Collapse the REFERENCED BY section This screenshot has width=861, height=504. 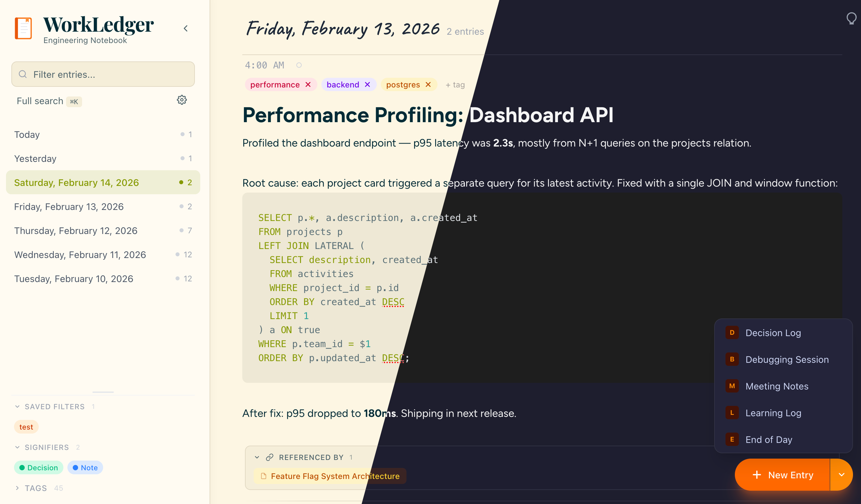click(x=256, y=457)
